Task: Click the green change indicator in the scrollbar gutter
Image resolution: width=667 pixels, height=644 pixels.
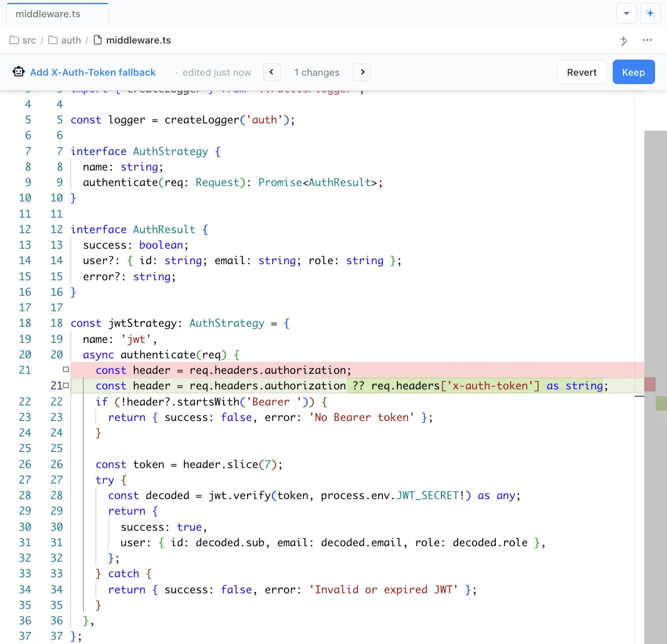Action: pyautogui.click(x=662, y=403)
